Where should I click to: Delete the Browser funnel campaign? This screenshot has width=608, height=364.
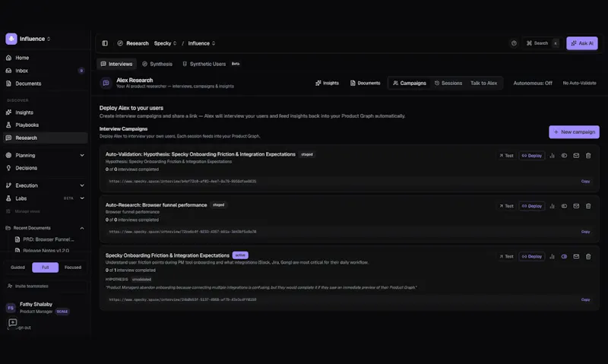(588, 206)
